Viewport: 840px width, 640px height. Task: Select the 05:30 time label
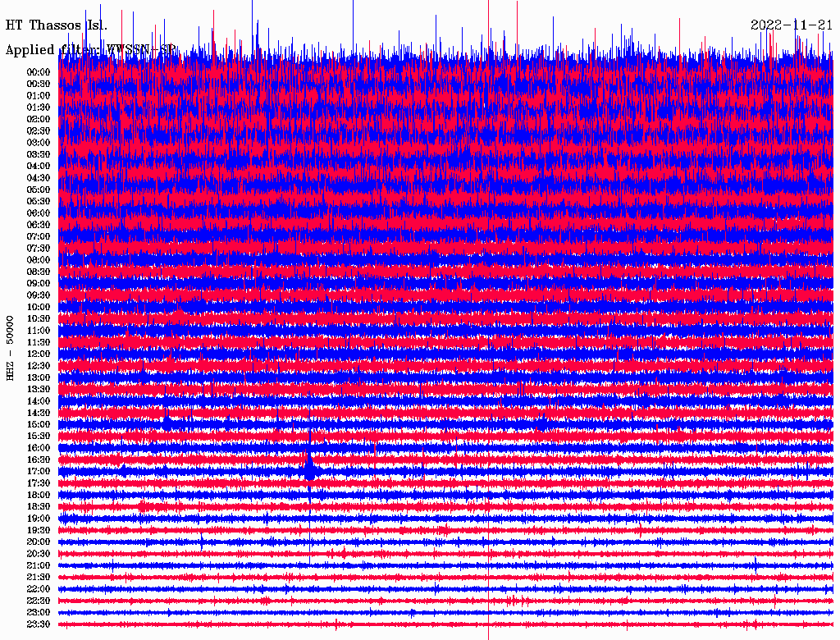point(39,202)
